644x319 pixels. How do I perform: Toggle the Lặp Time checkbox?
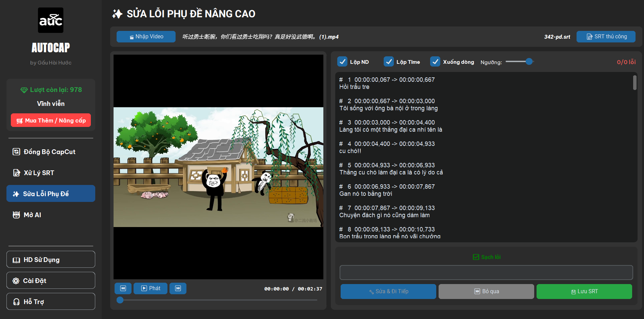pyautogui.click(x=389, y=62)
